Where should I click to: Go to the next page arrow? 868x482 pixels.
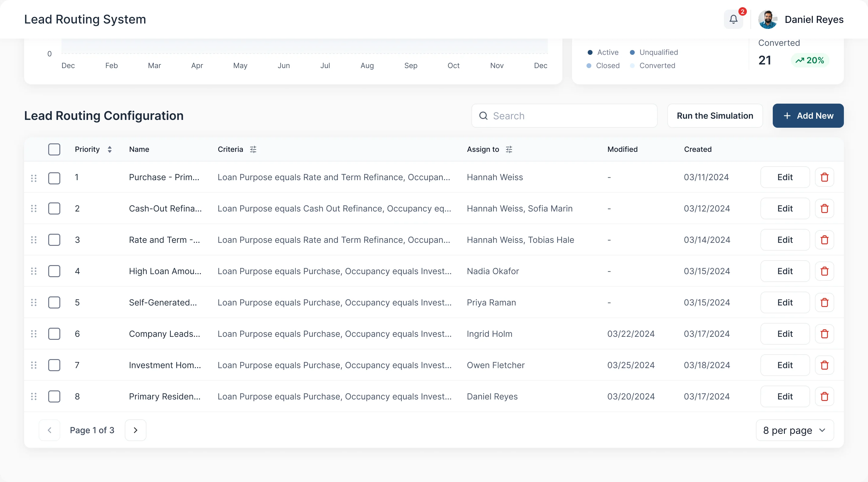[135, 430]
